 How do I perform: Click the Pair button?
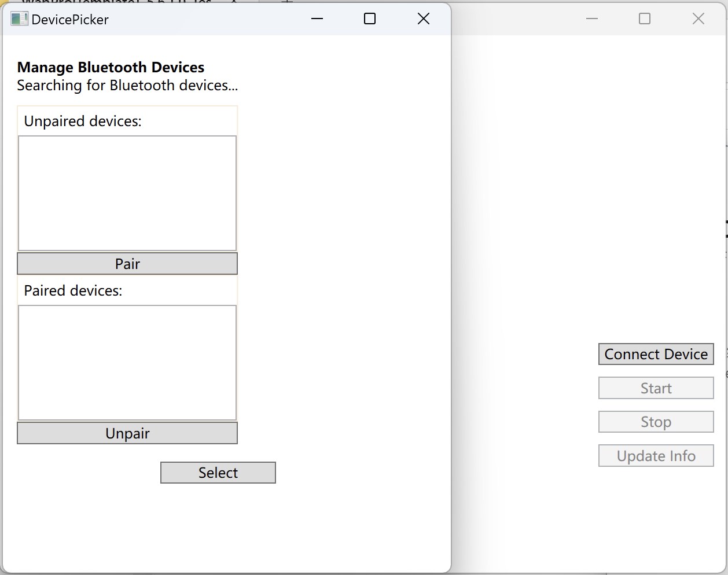point(127,263)
